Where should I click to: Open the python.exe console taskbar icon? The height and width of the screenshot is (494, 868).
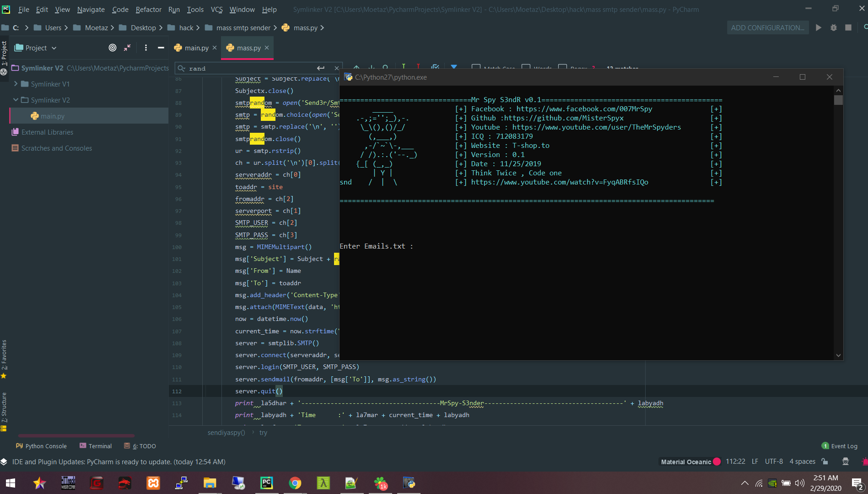click(x=409, y=483)
